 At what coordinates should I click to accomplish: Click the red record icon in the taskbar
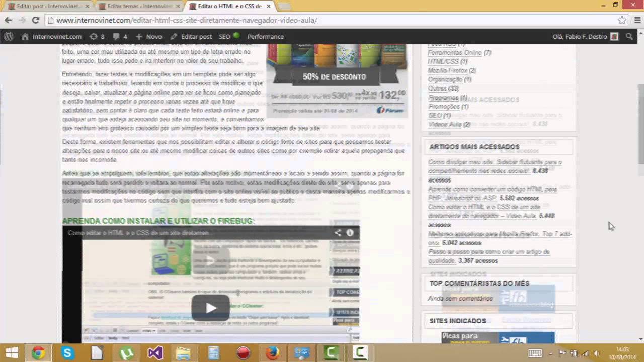244,353
